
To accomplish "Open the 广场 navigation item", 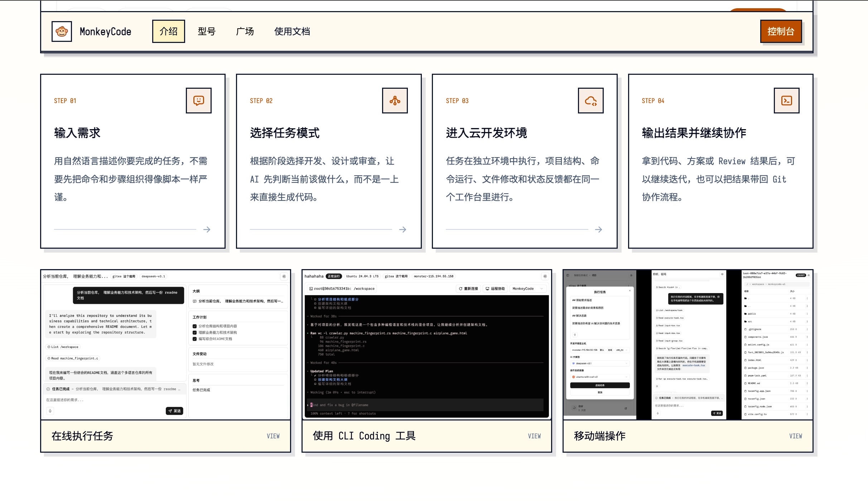I will tap(245, 31).
